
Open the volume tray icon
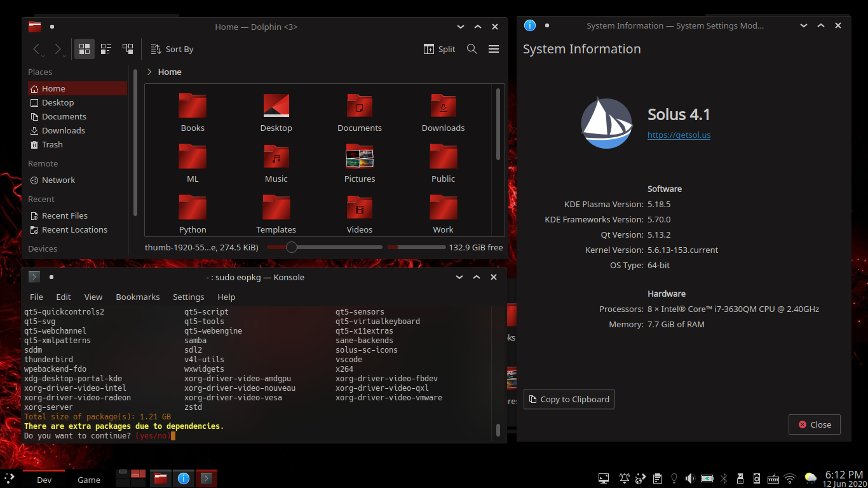point(691,478)
